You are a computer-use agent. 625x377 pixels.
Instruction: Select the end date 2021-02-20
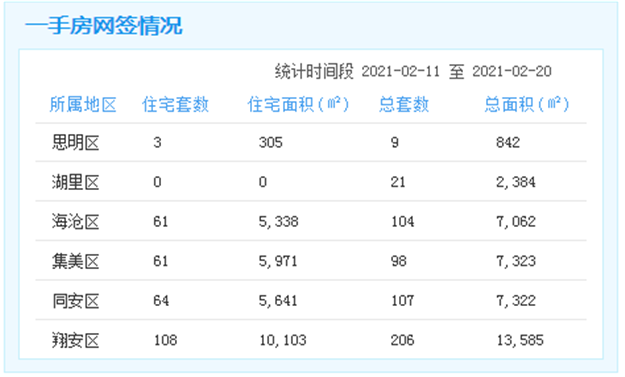(x=512, y=72)
